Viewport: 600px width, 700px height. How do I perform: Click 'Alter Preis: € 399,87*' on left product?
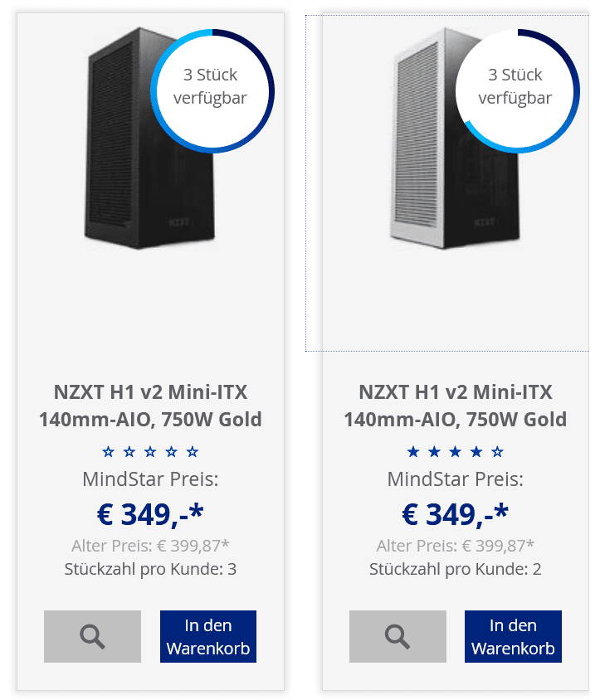point(150,546)
